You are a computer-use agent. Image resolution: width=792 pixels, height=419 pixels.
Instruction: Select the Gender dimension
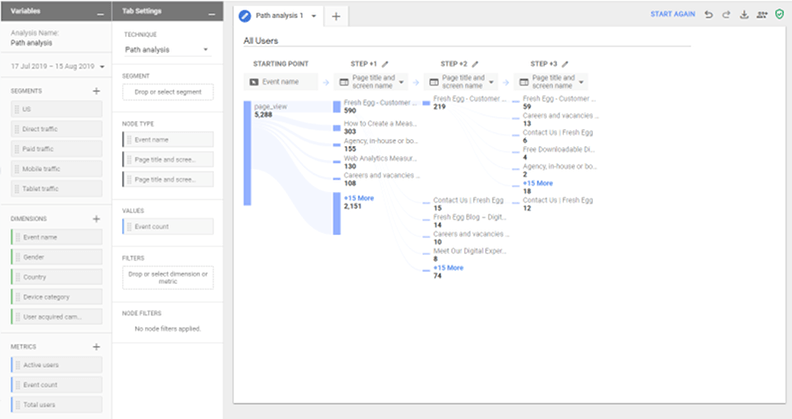(57, 257)
